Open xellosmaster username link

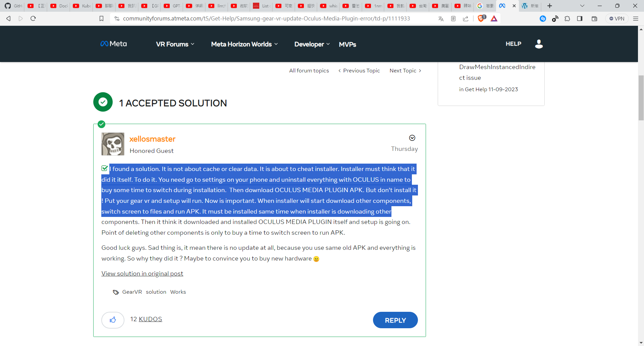[153, 139]
